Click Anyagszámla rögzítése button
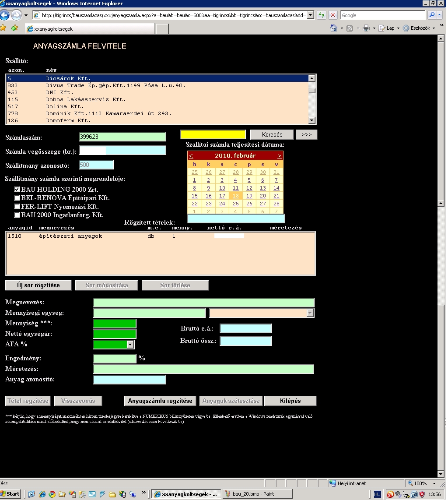The height and width of the screenshot is (500, 448). (x=160, y=401)
